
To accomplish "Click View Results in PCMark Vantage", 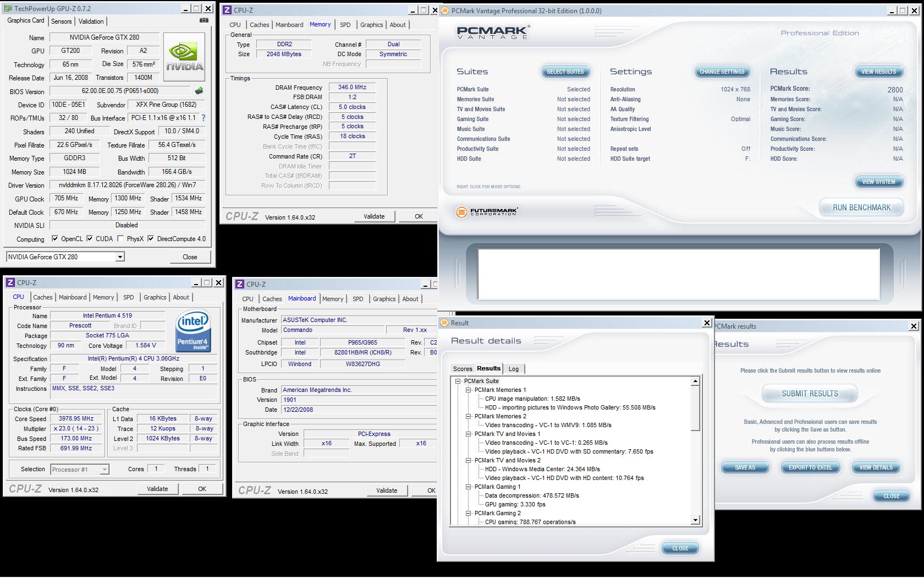I will point(878,72).
